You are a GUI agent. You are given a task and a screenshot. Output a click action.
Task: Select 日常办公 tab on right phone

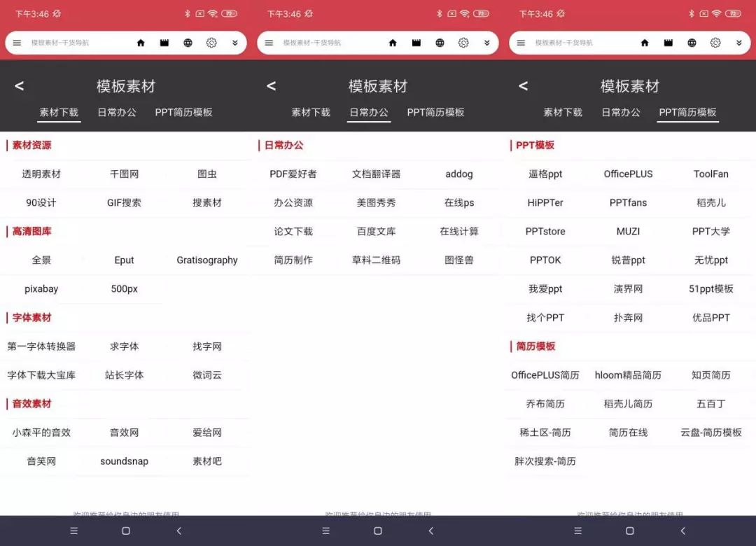pos(621,113)
